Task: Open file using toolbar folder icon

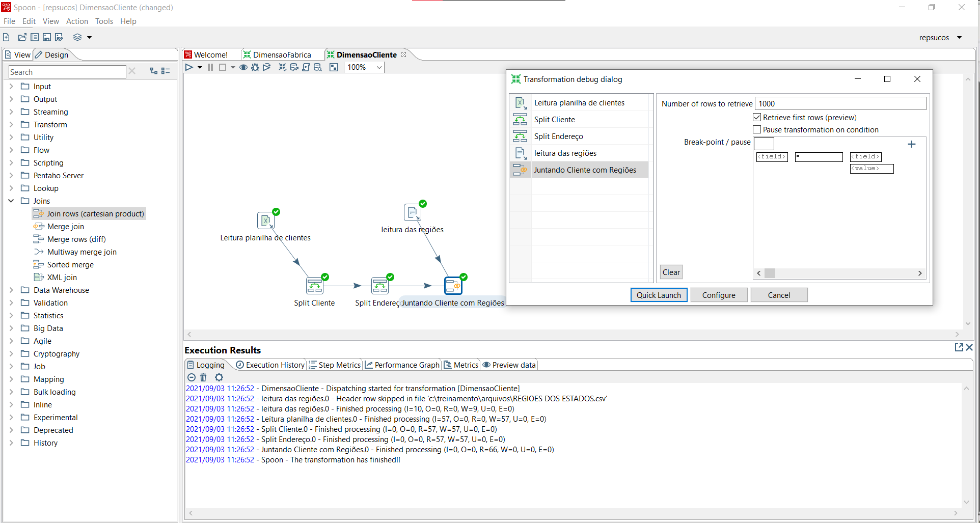Action: pyautogui.click(x=22, y=37)
